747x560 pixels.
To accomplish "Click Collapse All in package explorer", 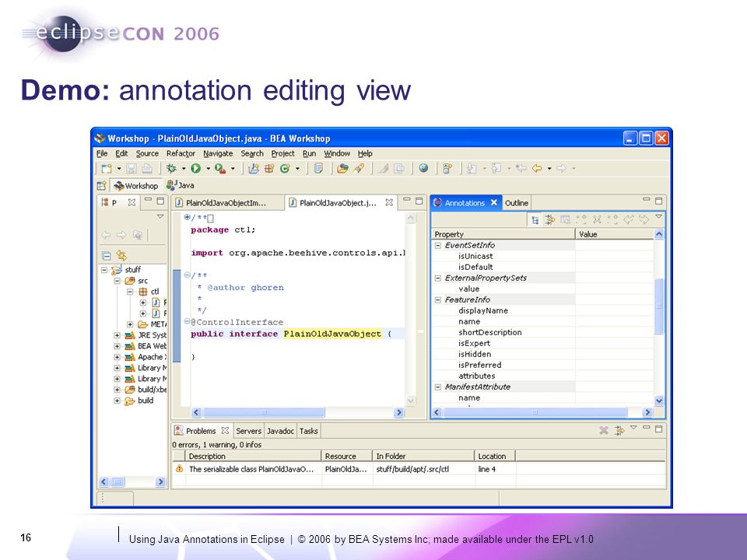I will [x=107, y=256].
